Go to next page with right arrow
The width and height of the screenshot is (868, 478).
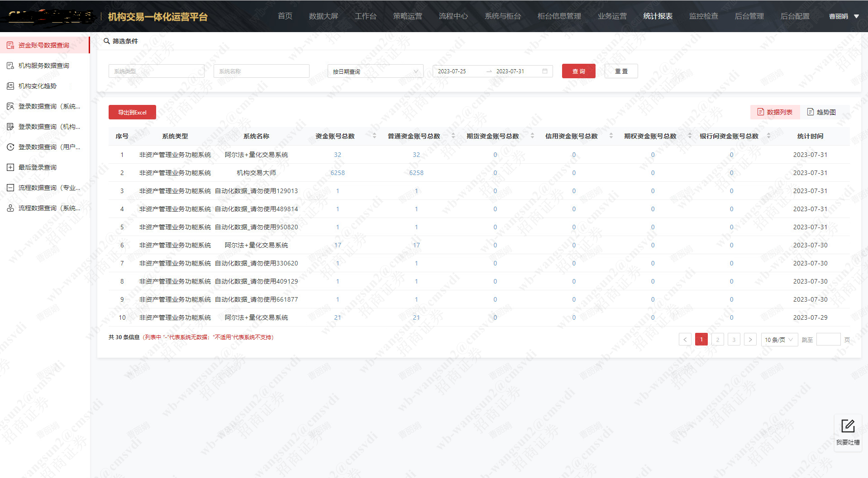click(750, 340)
